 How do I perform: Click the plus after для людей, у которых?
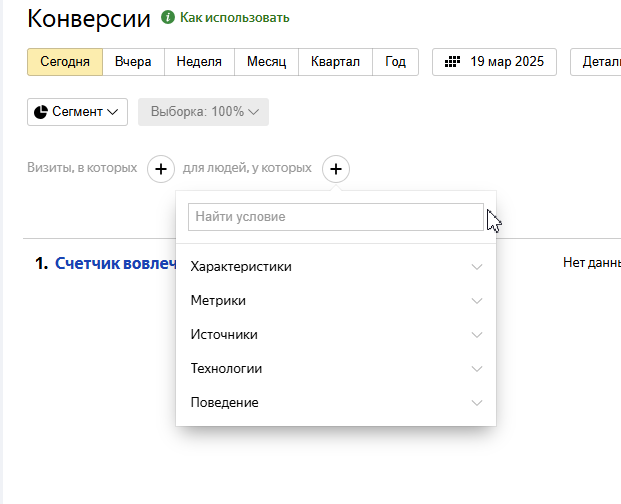336,169
